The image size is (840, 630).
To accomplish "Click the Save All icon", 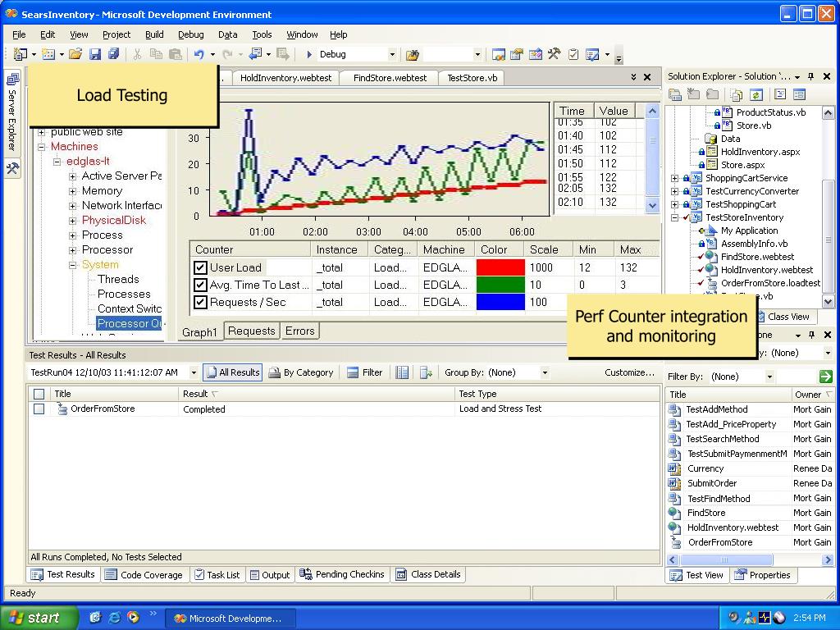I will click(x=113, y=54).
